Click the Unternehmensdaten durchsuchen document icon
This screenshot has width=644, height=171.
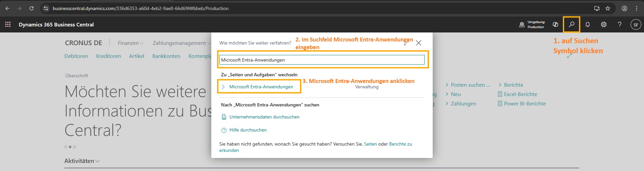pos(224,117)
